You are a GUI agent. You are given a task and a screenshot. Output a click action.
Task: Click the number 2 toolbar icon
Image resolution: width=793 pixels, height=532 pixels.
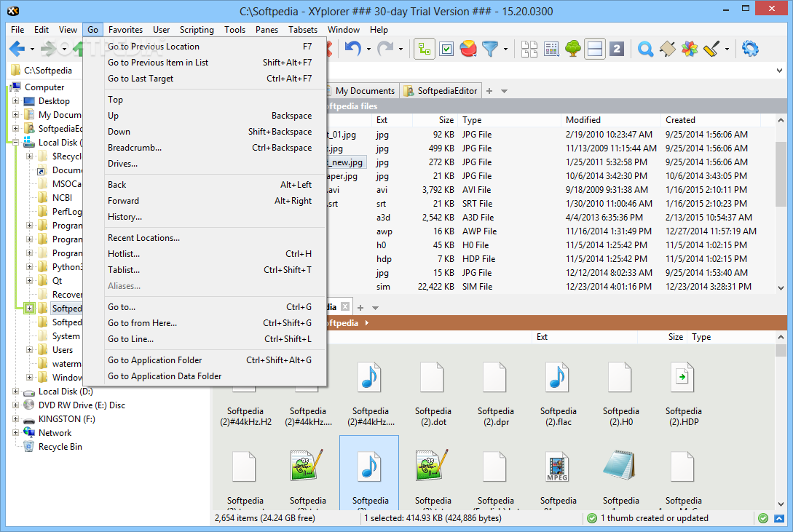pyautogui.click(x=617, y=49)
